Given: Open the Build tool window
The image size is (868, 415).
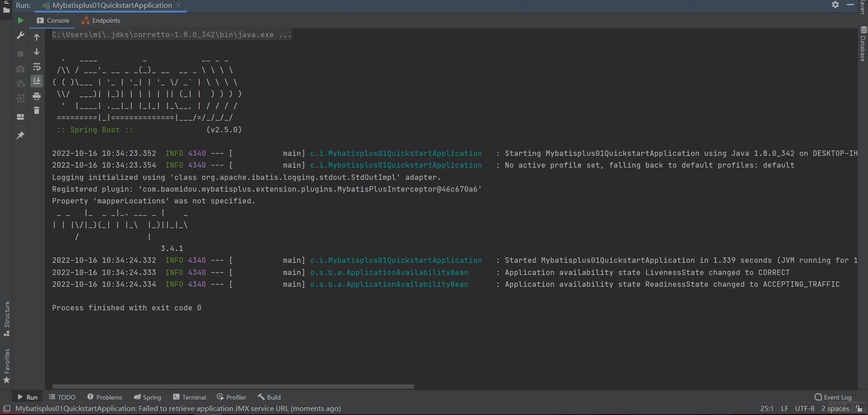Looking at the screenshot, I should 269,397.
